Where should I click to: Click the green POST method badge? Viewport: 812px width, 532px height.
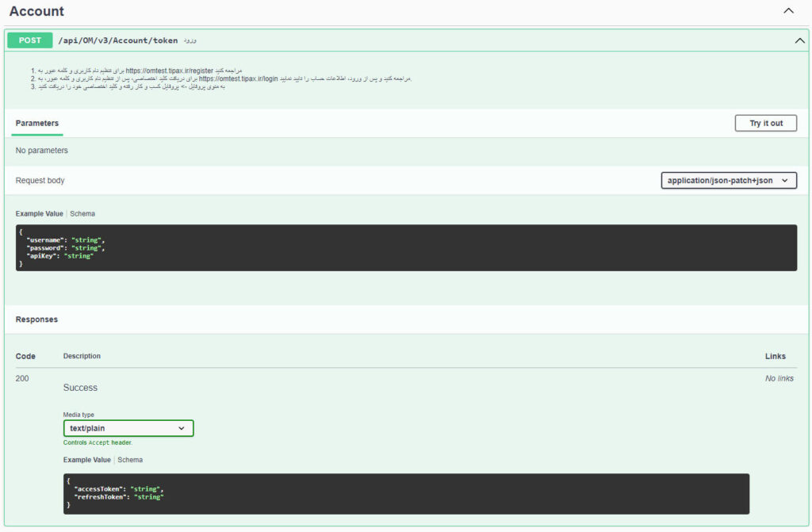(x=30, y=40)
